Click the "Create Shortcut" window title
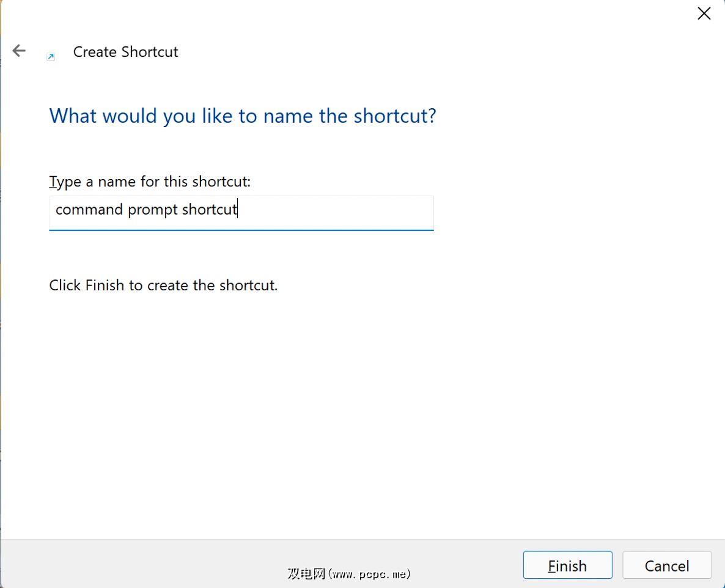This screenshot has height=588, width=725. click(125, 52)
